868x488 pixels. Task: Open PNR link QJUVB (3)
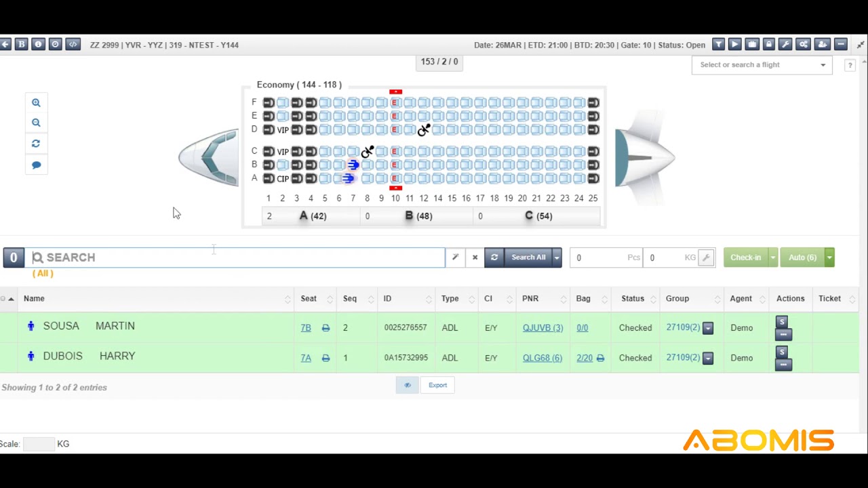[542, 328]
